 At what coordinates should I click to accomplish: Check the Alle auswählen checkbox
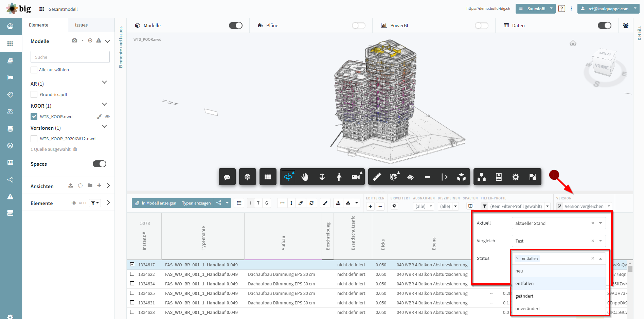[34, 70]
